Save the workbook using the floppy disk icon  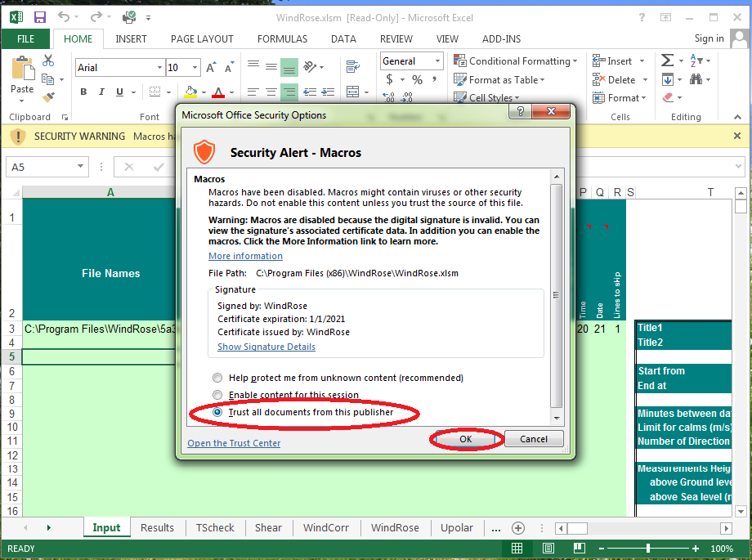coord(40,17)
